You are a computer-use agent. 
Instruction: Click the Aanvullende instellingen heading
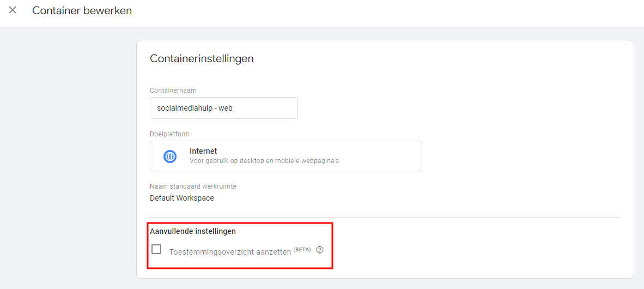pos(193,231)
